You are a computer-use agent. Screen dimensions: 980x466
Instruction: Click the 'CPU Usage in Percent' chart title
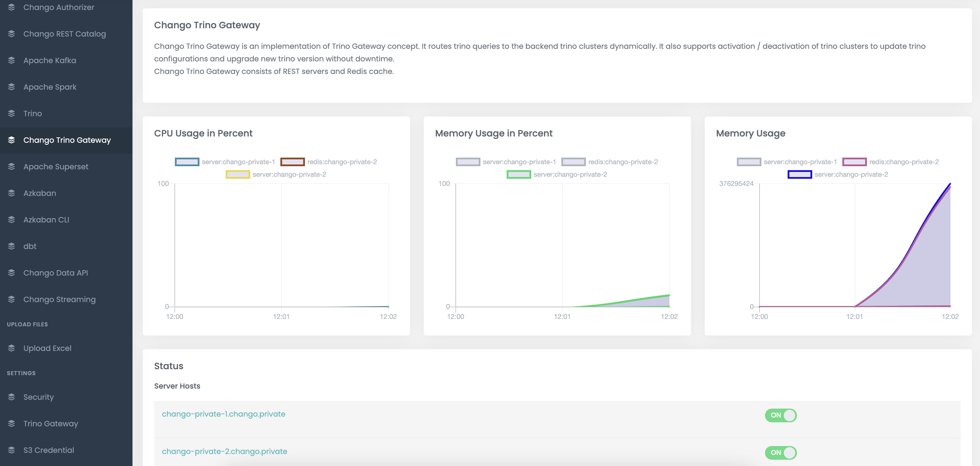[203, 134]
